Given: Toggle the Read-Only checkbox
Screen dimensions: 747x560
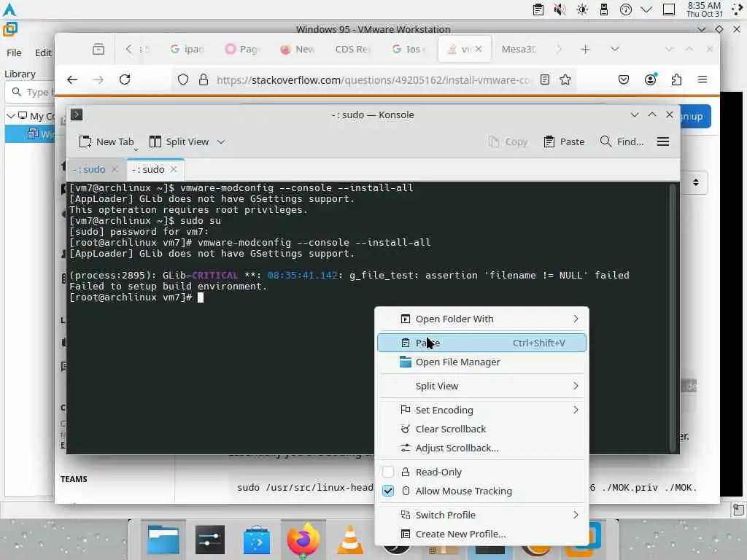Looking at the screenshot, I should click(388, 472).
